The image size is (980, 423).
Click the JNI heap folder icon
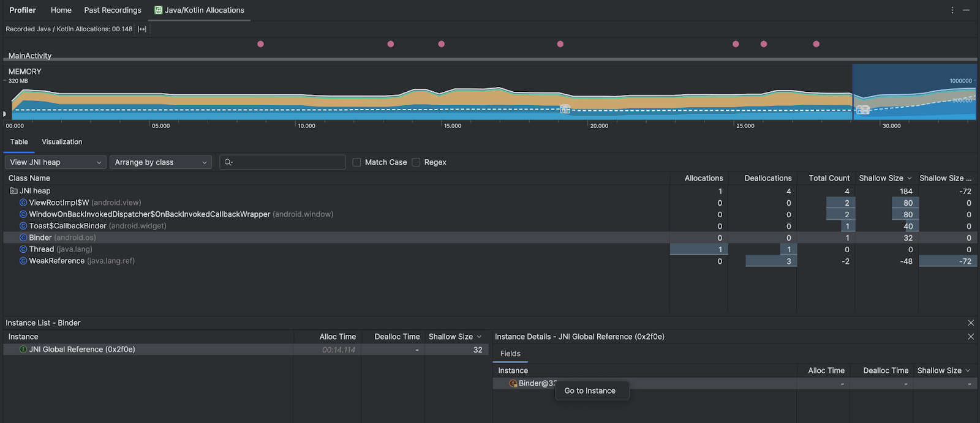(13, 191)
